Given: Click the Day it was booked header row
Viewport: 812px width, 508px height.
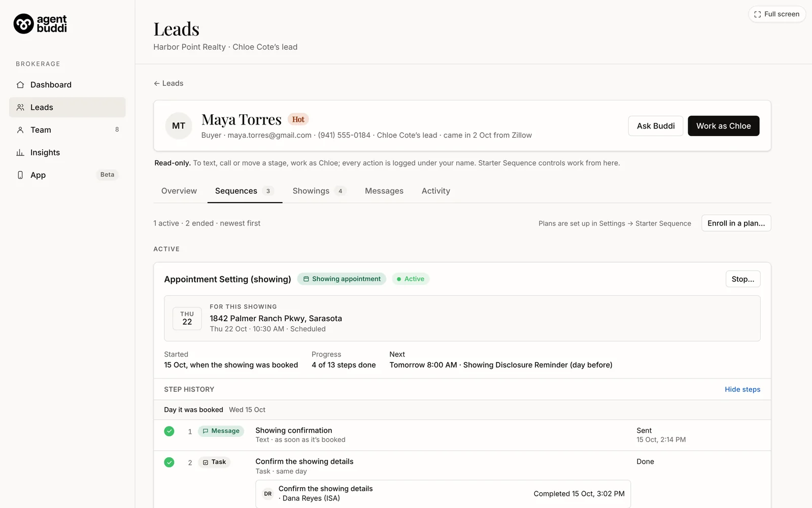Looking at the screenshot, I should click(462, 410).
